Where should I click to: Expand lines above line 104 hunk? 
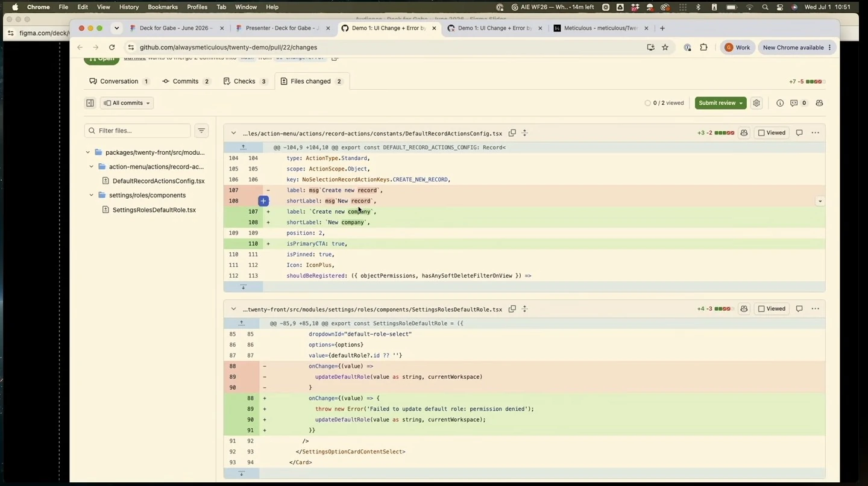click(243, 148)
